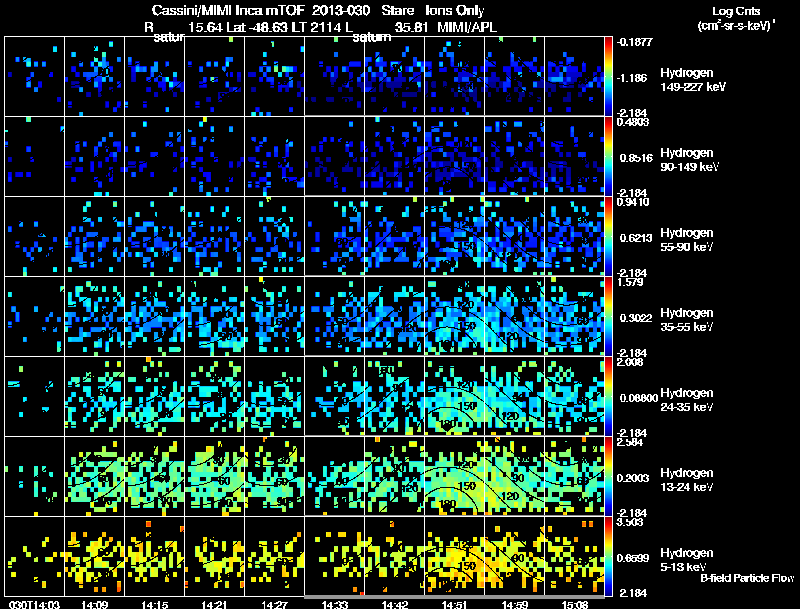Image resolution: width=800 pixels, height=609 pixels.
Task: Click the 90-149 keV color scale bar
Action: point(608,157)
